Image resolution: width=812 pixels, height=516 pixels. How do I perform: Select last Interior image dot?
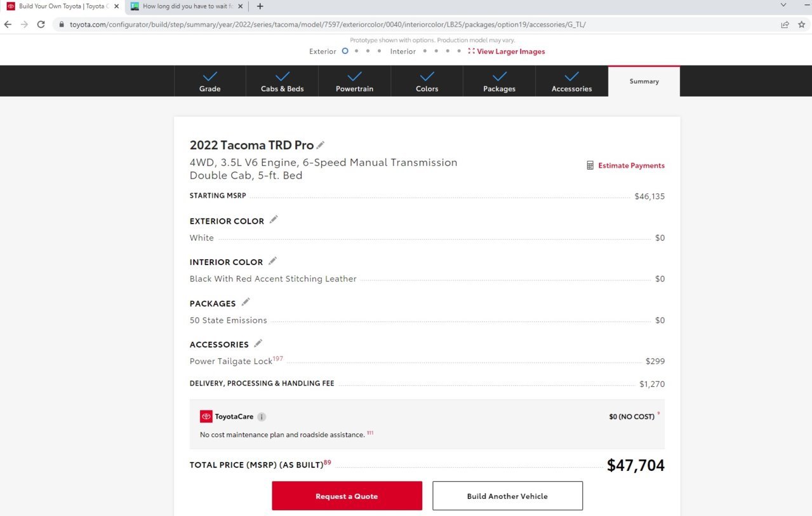459,51
